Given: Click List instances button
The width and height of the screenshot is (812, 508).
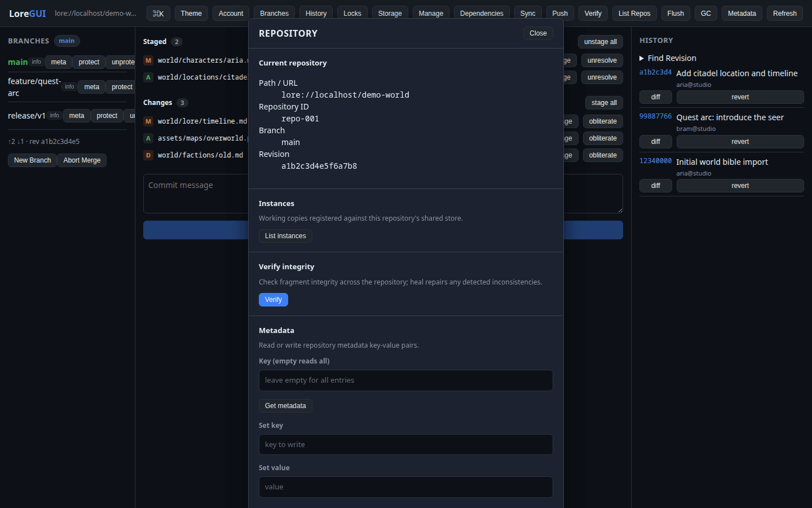Looking at the screenshot, I should [285, 236].
